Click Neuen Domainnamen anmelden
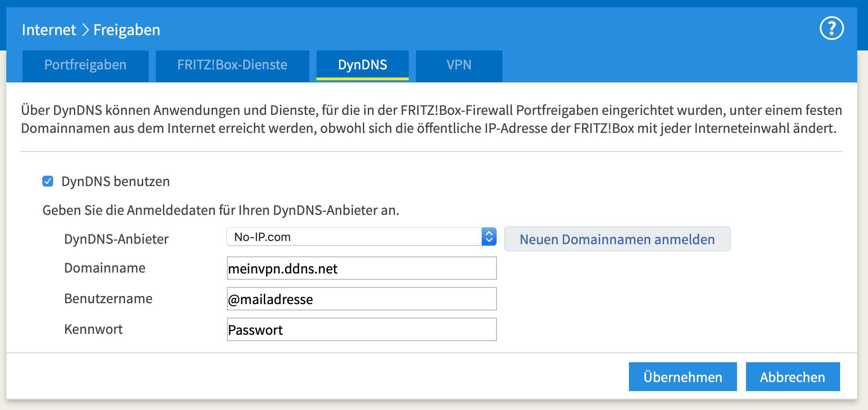868x410 pixels. (617, 239)
